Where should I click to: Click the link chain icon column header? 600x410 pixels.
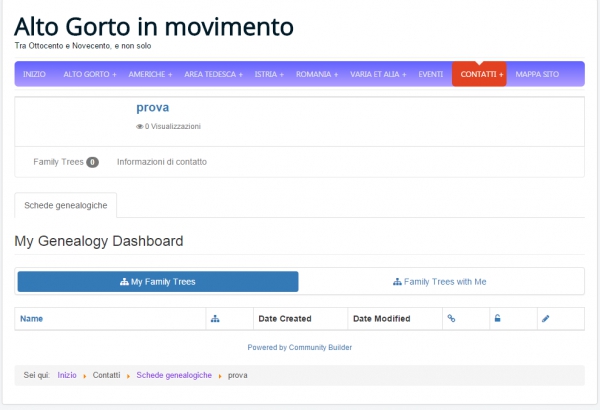[x=451, y=319]
